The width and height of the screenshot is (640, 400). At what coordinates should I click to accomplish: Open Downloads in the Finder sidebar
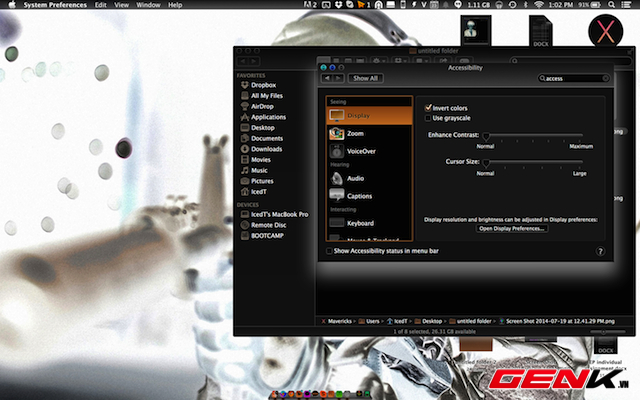261,149
